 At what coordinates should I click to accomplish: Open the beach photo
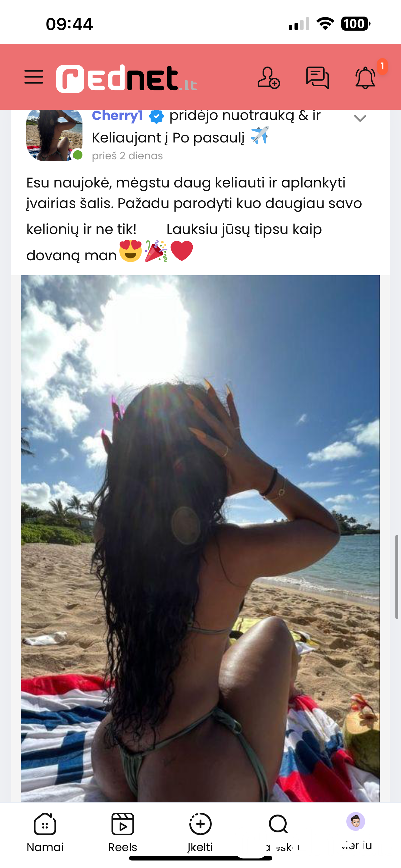pos(200,538)
